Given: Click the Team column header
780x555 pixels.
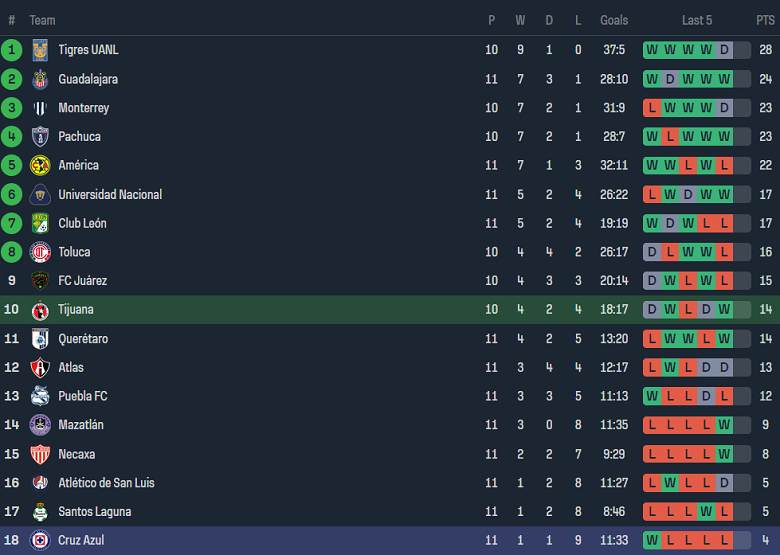Looking at the screenshot, I should pos(42,20).
